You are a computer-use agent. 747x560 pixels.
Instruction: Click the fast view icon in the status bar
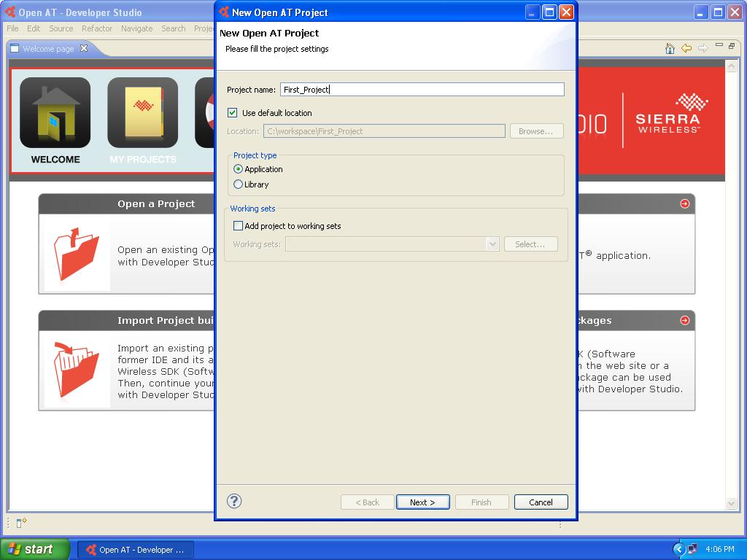[21, 523]
